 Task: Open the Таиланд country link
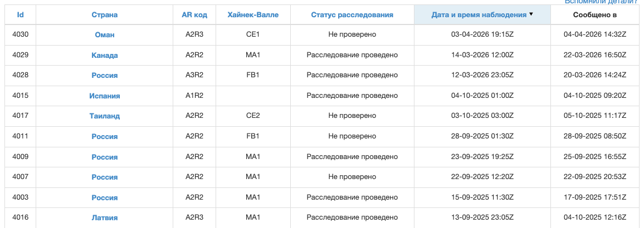104,116
